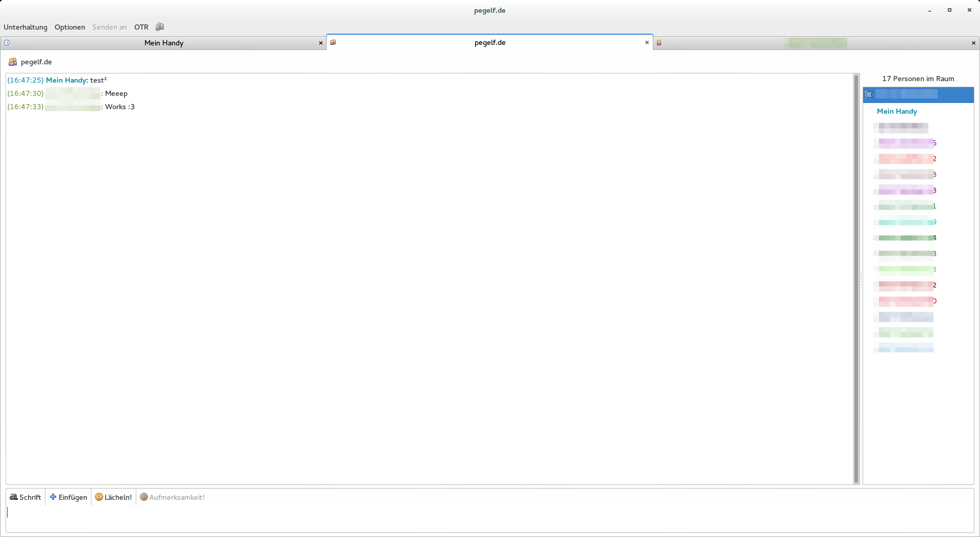Close the third conversation tab

pos(973,43)
